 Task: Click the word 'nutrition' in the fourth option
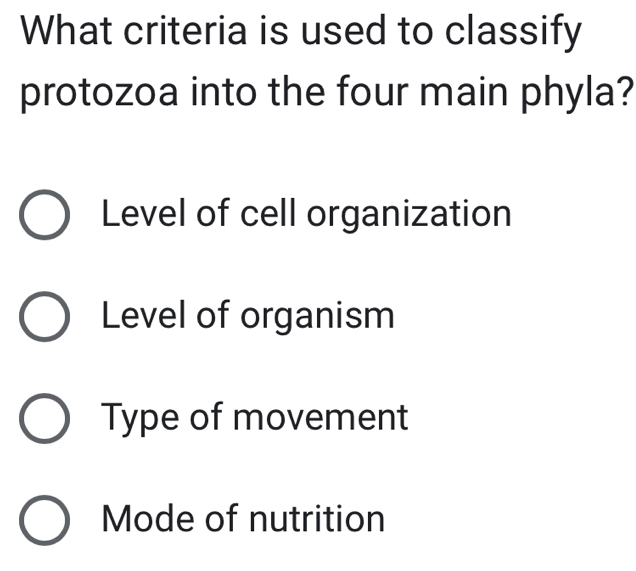tap(316, 520)
